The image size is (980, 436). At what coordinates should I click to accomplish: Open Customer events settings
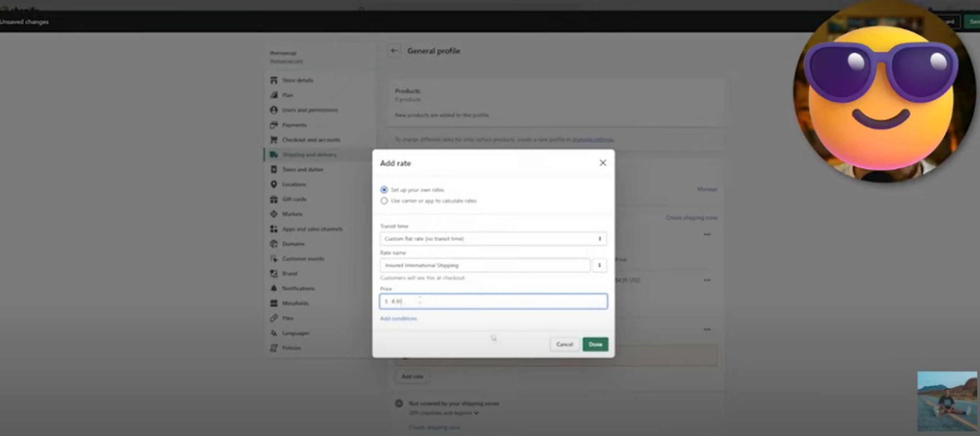point(303,259)
